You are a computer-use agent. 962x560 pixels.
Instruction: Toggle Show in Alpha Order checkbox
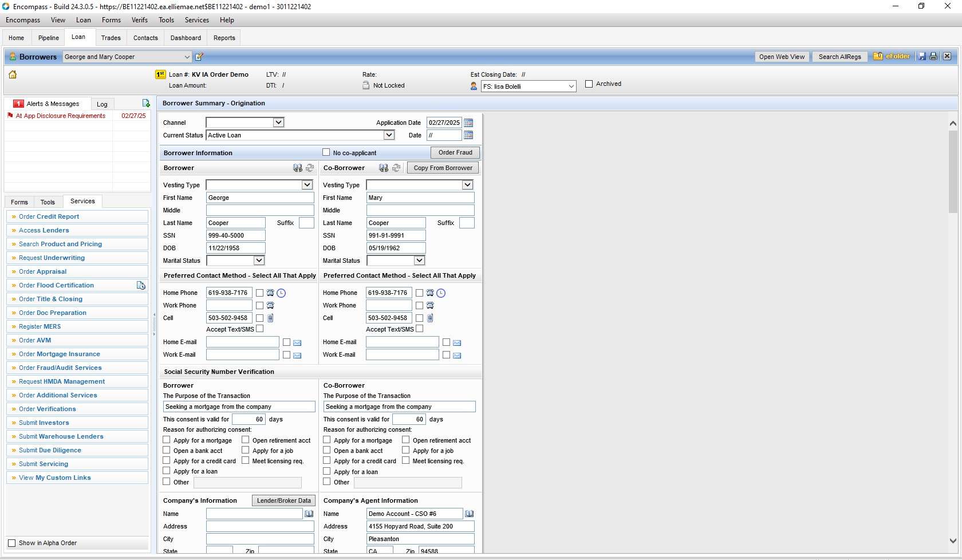click(x=12, y=543)
